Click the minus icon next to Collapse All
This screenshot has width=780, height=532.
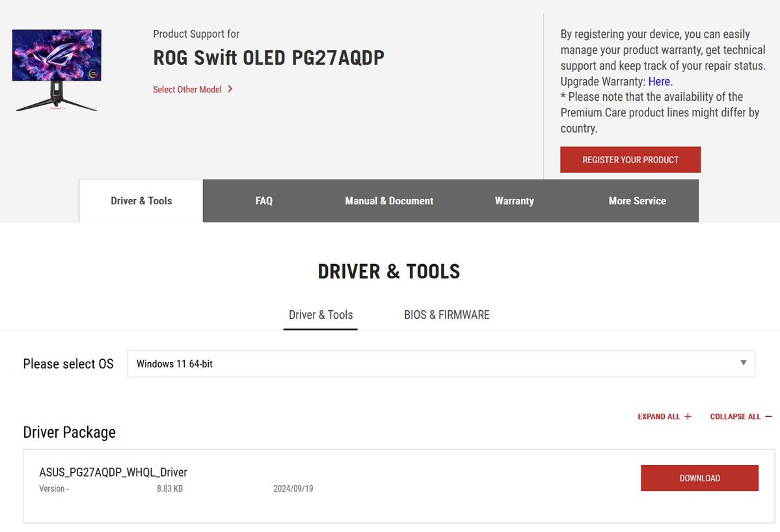click(x=768, y=417)
